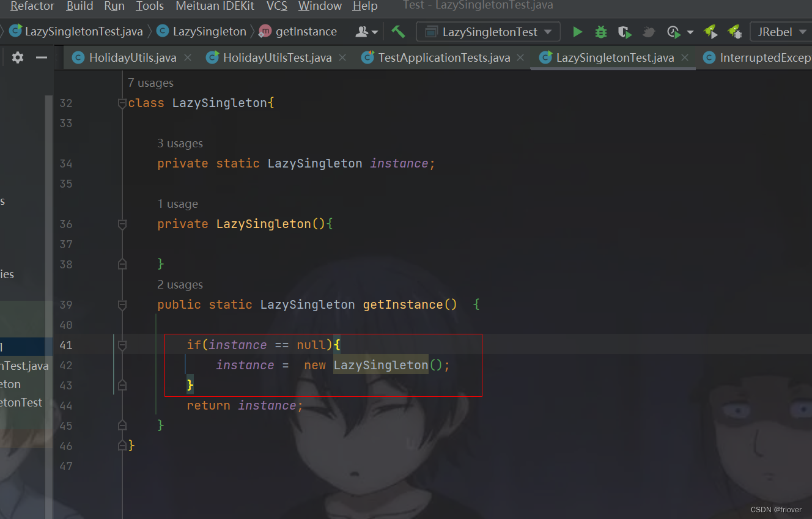Open the project panel gear settings icon
812x519 pixels.
point(18,57)
